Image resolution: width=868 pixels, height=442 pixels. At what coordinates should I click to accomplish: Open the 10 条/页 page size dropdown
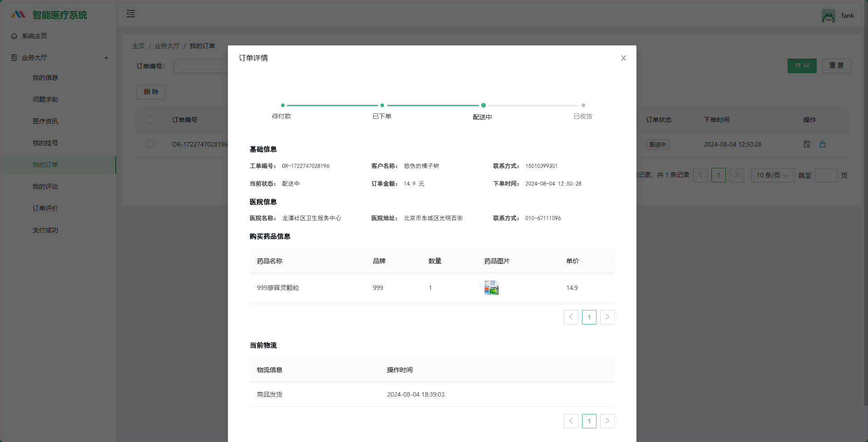pyautogui.click(x=773, y=175)
